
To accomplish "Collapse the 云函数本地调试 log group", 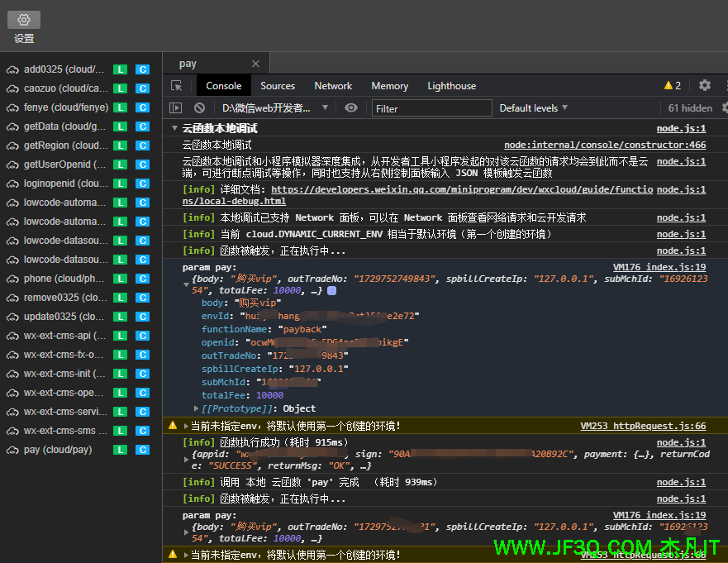I will pyautogui.click(x=174, y=129).
